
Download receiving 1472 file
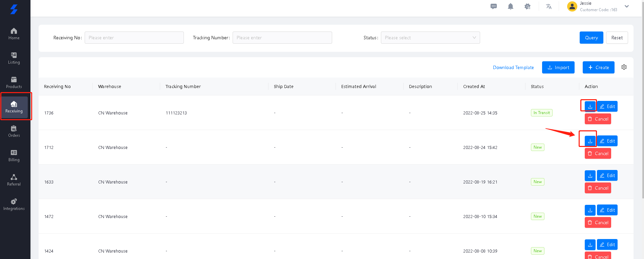point(590,210)
